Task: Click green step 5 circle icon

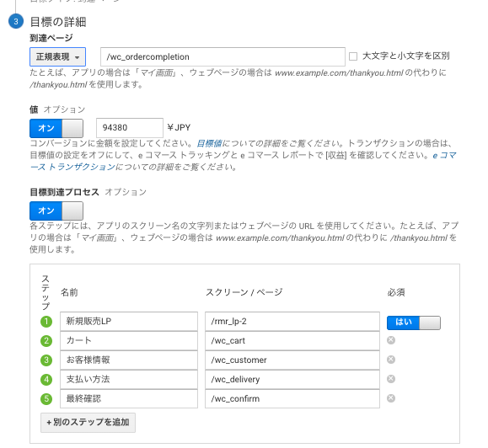Action: click(46, 398)
